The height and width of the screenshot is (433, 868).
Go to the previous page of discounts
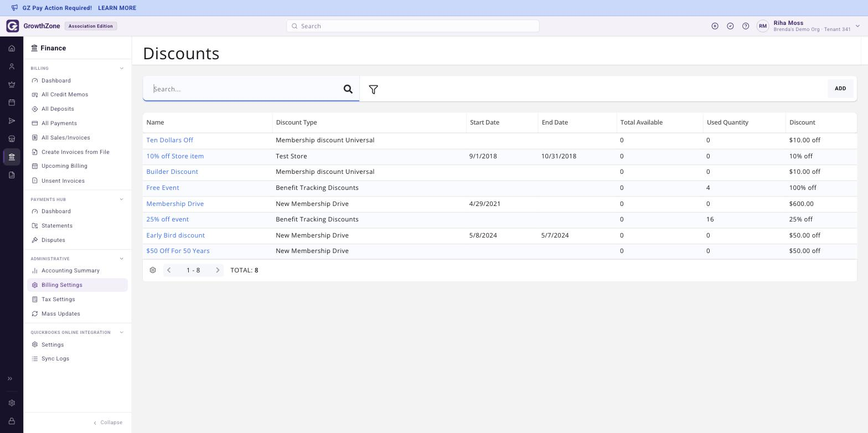tap(169, 270)
